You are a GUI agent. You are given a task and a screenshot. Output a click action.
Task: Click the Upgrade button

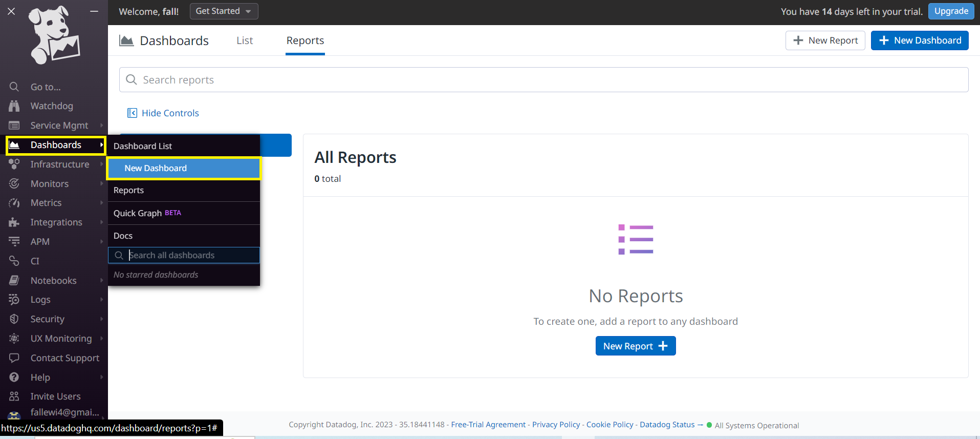[951, 11]
